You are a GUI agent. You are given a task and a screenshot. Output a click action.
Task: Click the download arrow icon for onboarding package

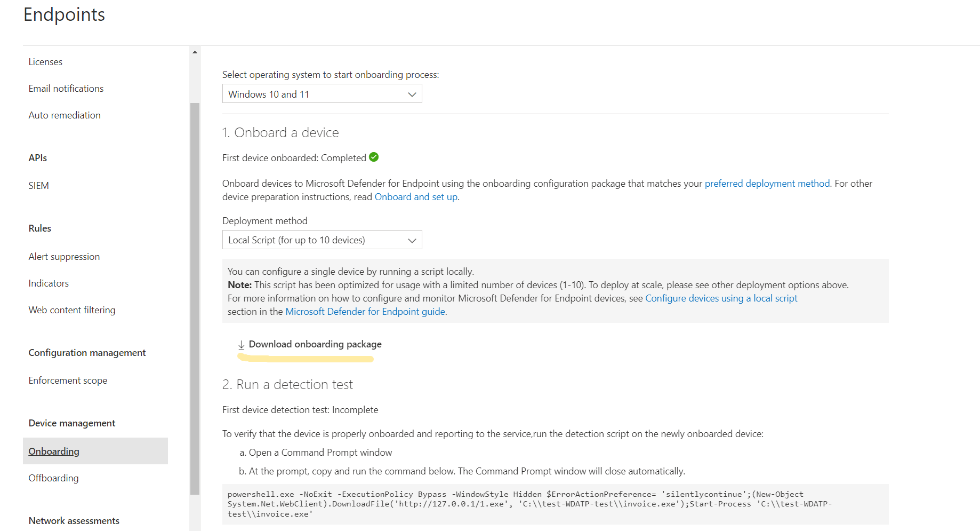(x=241, y=345)
